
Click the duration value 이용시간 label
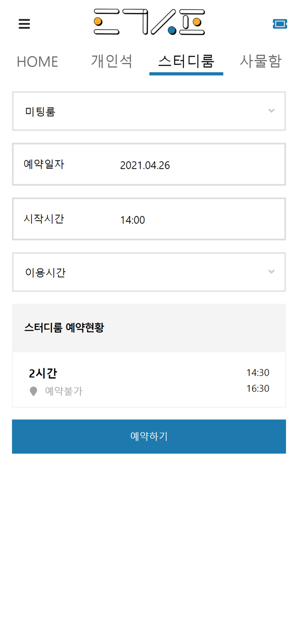(x=45, y=272)
